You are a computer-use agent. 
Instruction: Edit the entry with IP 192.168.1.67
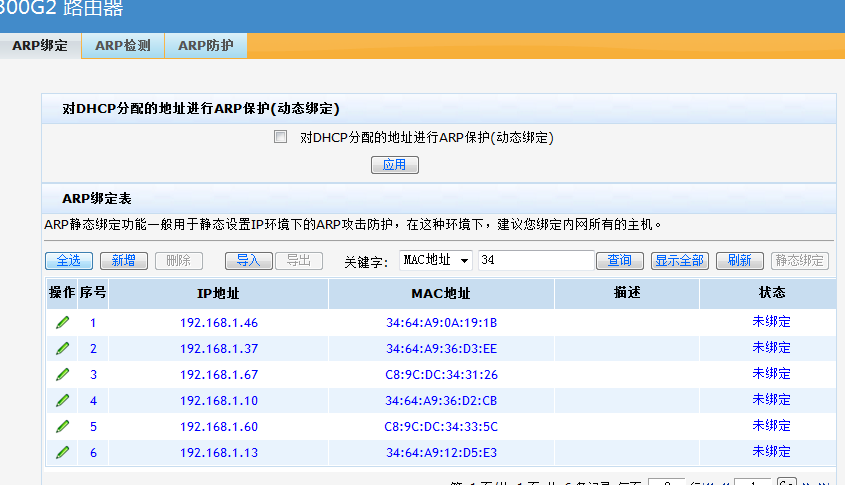coord(62,374)
